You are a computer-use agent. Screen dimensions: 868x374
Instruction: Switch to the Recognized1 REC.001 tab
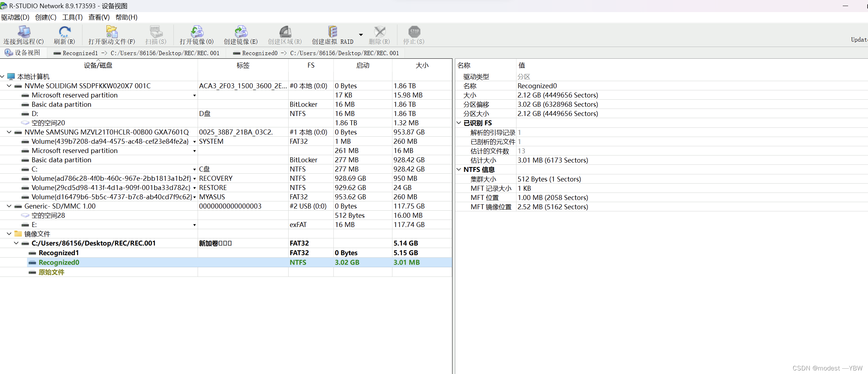coord(136,53)
